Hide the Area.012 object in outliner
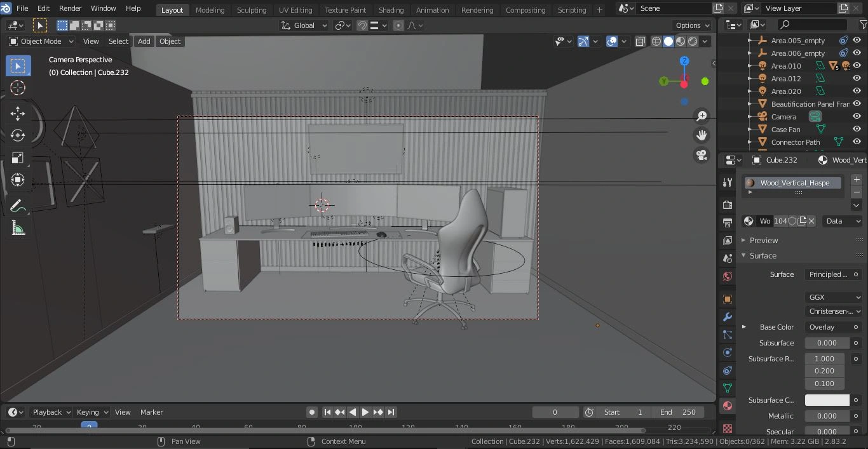868x449 pixels. coord(857,79)
